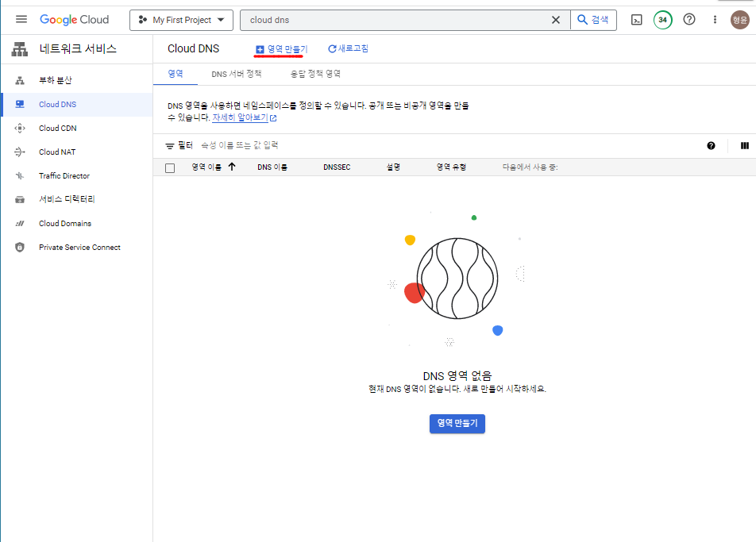Click the 다음에서 사용 중 column header
Image resolution: width=756 pixels, height=542 pixels.
pyautogui.click(x=530, y=167)
